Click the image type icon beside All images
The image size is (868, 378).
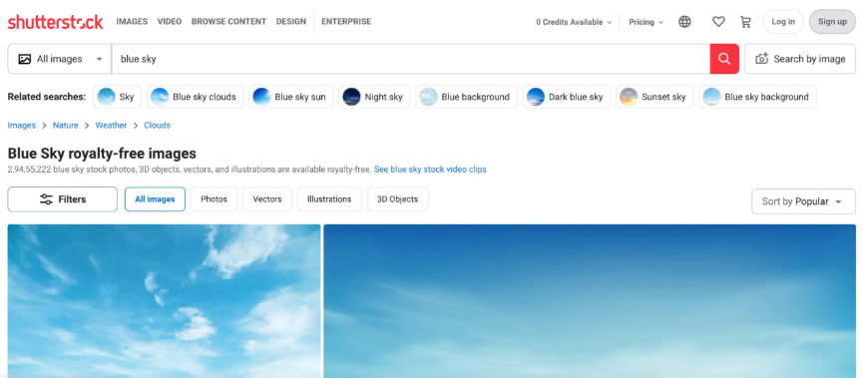[x=24, y=59]
